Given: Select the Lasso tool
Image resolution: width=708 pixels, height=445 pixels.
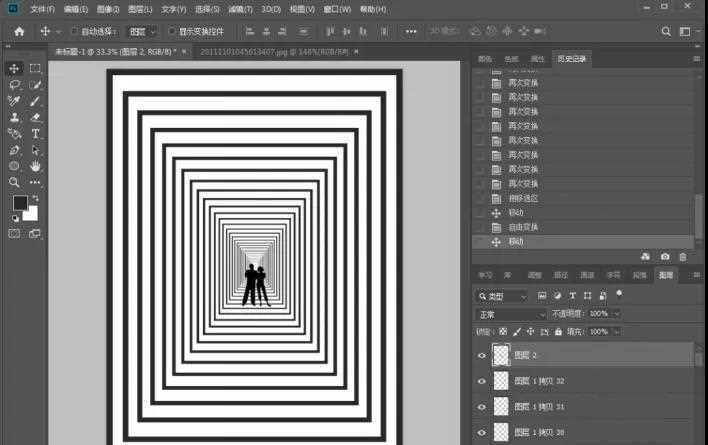Looking at the screenshot, I should pos(14,85).
